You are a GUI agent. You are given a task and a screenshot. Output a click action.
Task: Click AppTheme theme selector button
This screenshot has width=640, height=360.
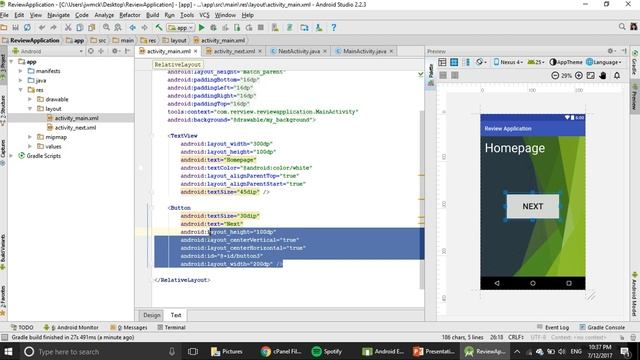tap(566, 62)
